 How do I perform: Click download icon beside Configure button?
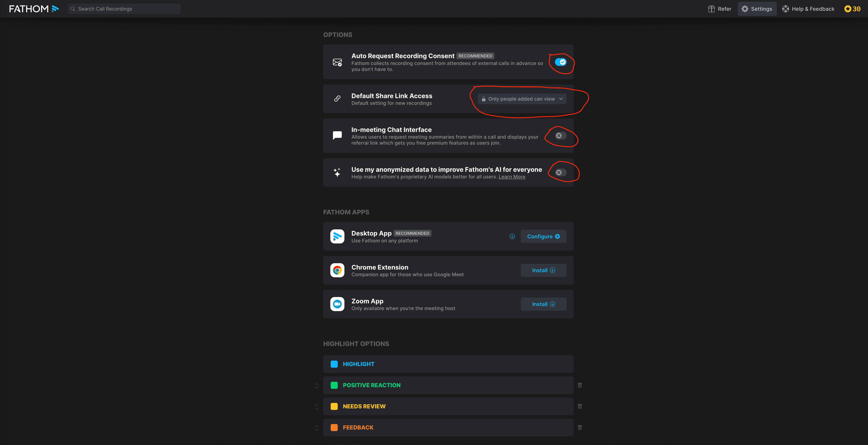(x=512, y=236)
